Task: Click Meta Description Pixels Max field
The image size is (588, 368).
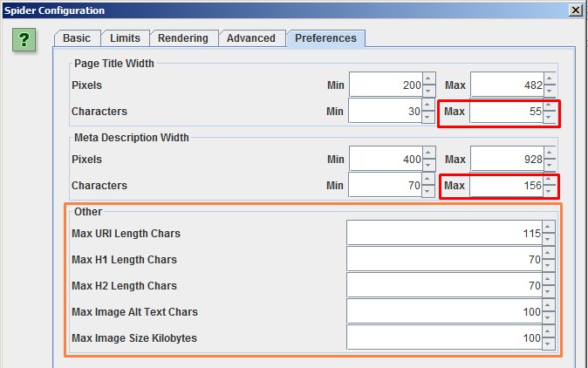Action: 508,159
